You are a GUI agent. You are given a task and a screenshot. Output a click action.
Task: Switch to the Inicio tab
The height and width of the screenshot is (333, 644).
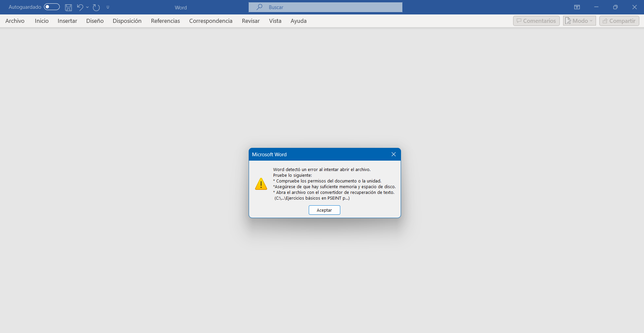tap(42, 21)
